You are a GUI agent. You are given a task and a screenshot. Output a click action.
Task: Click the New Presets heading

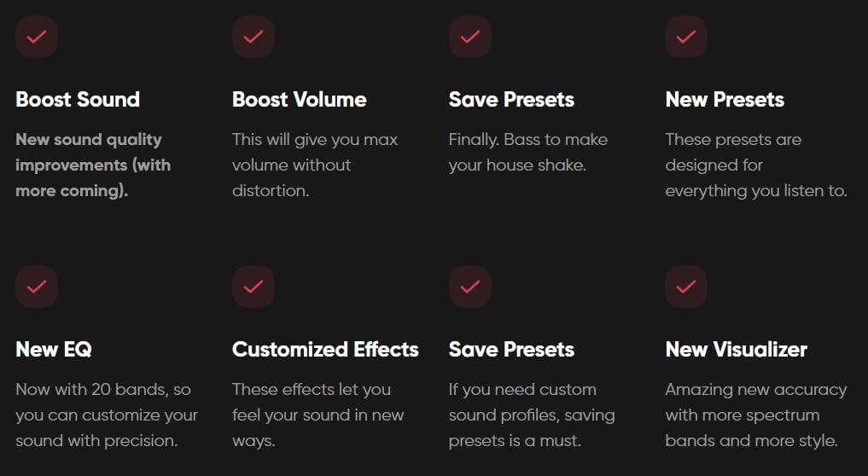click(725, 100)
